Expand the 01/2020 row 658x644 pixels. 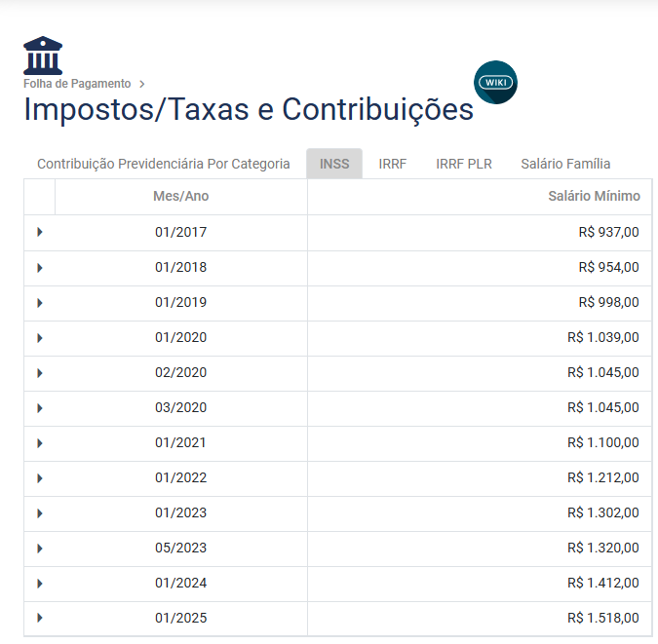point(40,337)
